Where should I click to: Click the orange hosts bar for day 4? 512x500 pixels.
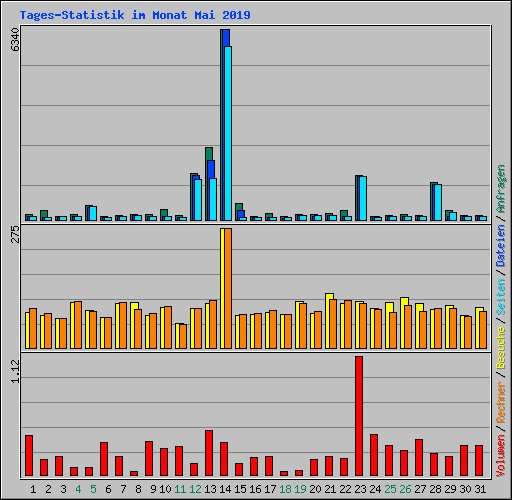(78, 325)
